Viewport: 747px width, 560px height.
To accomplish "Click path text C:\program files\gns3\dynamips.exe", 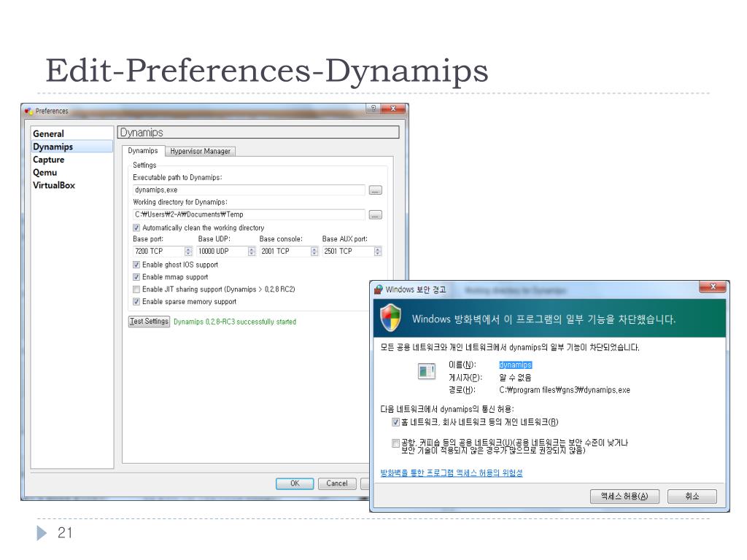I will point(565,390).
